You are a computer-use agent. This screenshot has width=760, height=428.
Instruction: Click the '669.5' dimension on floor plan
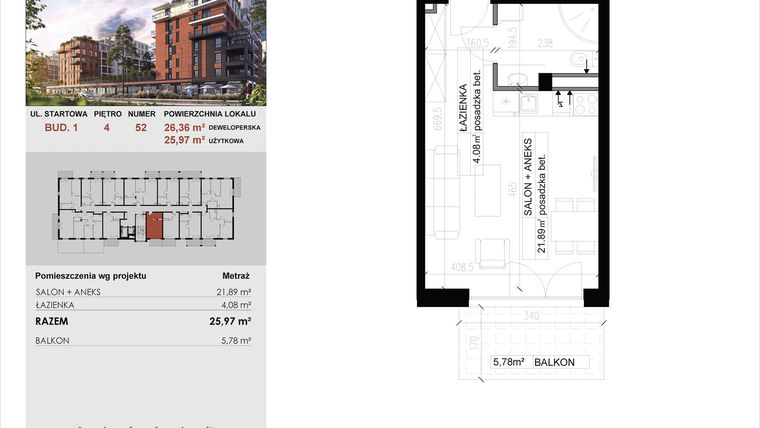pos(438,118)
